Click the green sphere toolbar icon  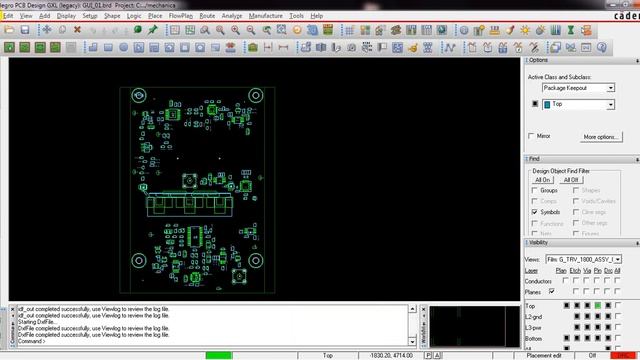pyautogui.click(x=138, y=30)
